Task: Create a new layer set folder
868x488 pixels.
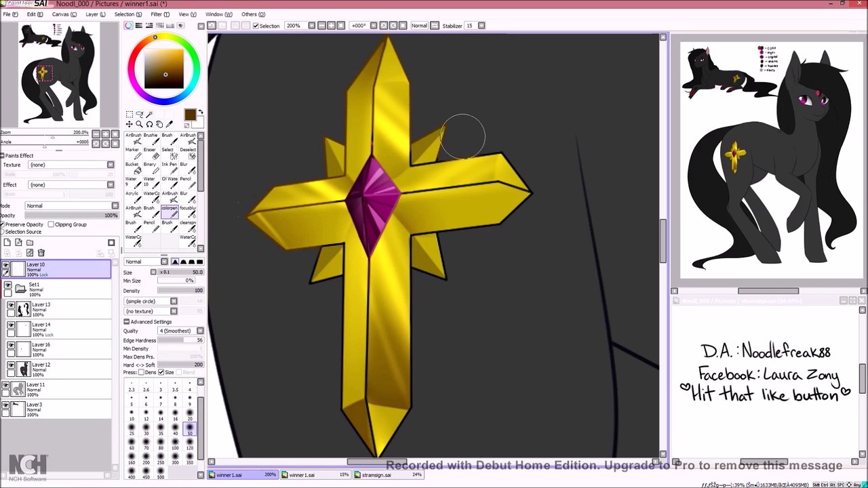Action: [x=30, y=242]
